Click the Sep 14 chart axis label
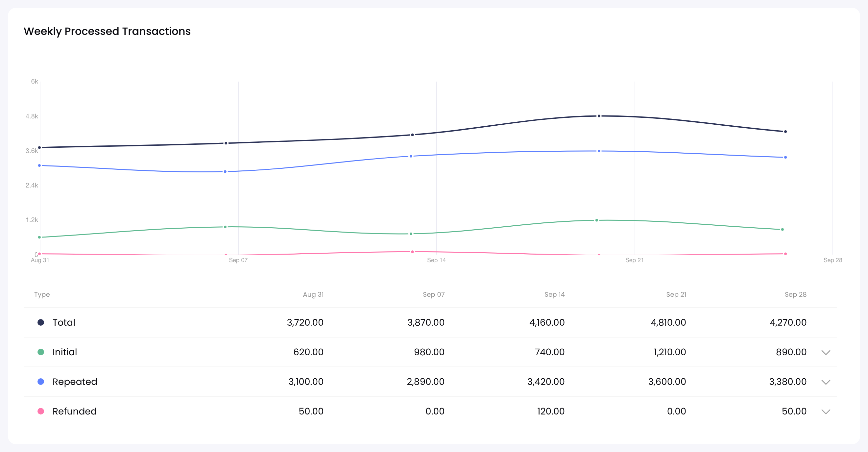868x452 pixels. point(436,260)
